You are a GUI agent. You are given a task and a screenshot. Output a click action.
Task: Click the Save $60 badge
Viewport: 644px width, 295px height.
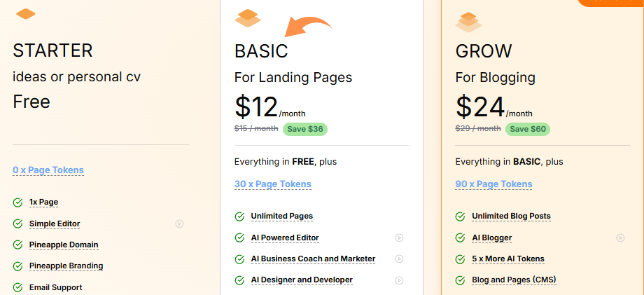528,129
